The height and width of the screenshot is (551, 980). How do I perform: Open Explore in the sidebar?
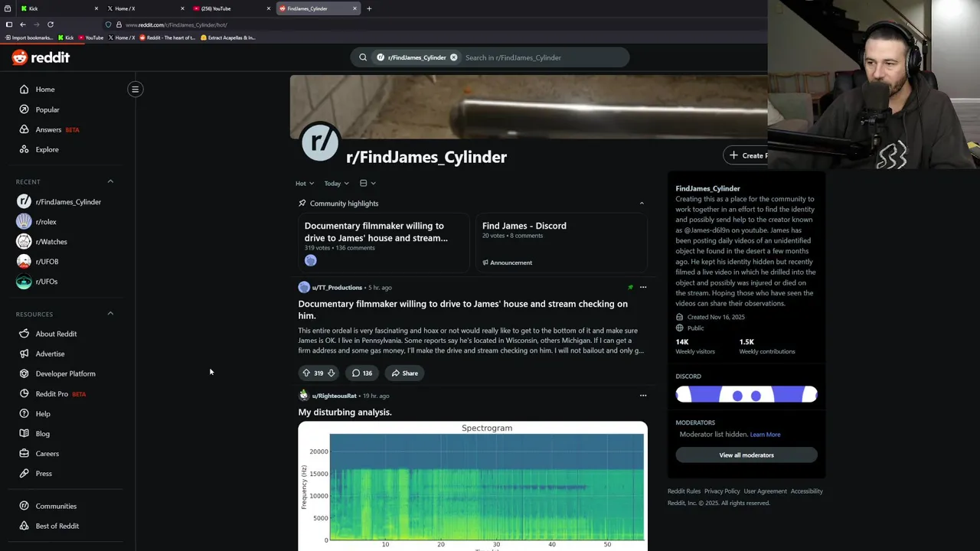tap(47, 149)
